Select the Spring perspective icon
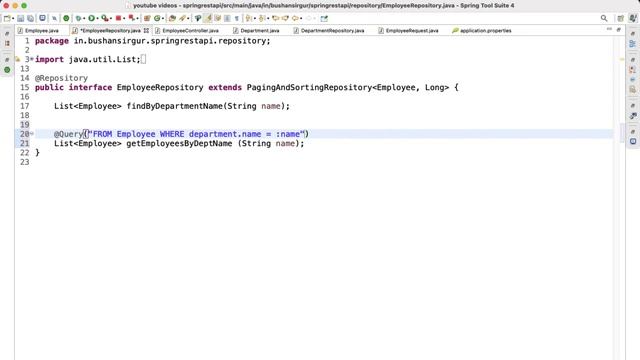 click(633, 18)
